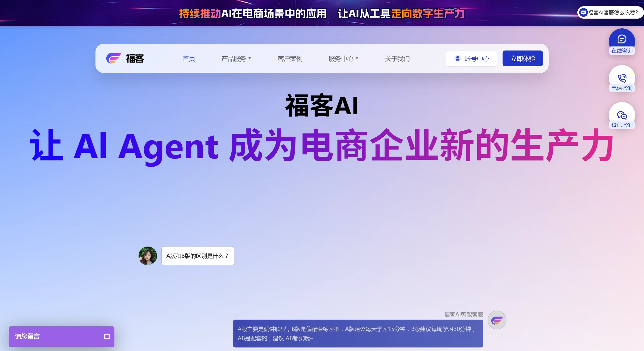
Task: Select 首页 in the navigation bar
Action: [x=189, y=58]
